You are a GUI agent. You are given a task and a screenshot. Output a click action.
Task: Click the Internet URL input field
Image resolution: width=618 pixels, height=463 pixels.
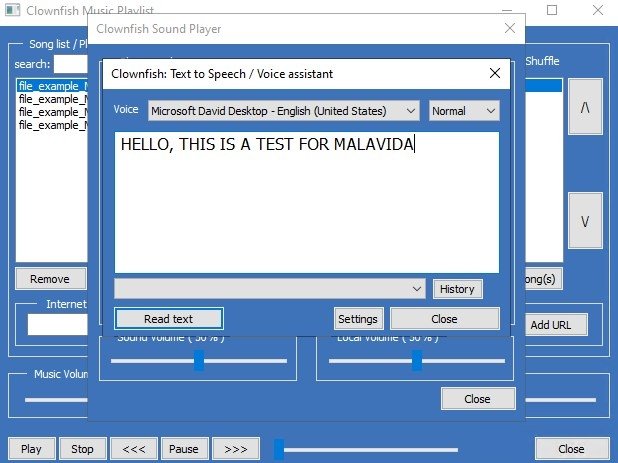click(x=58, y=324)
